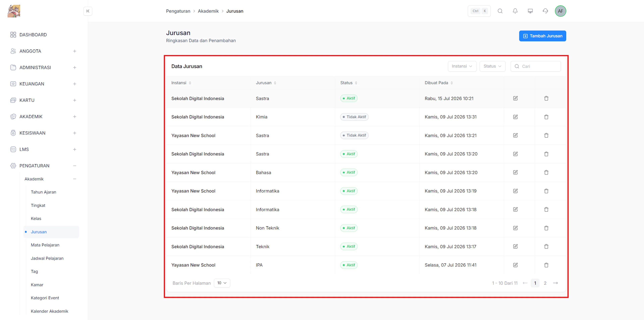Screen dimensions: 644x320
Task: Collapse the Akademik submenu under Pengaturan
Action: click(x=74, y=179)
